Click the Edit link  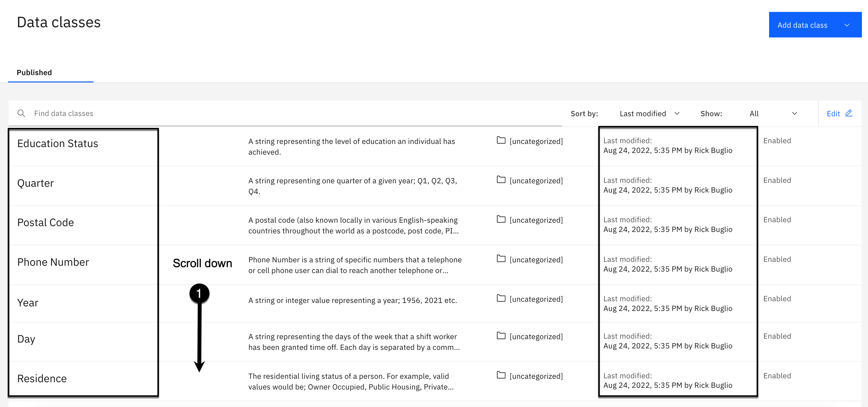point(833,114)
